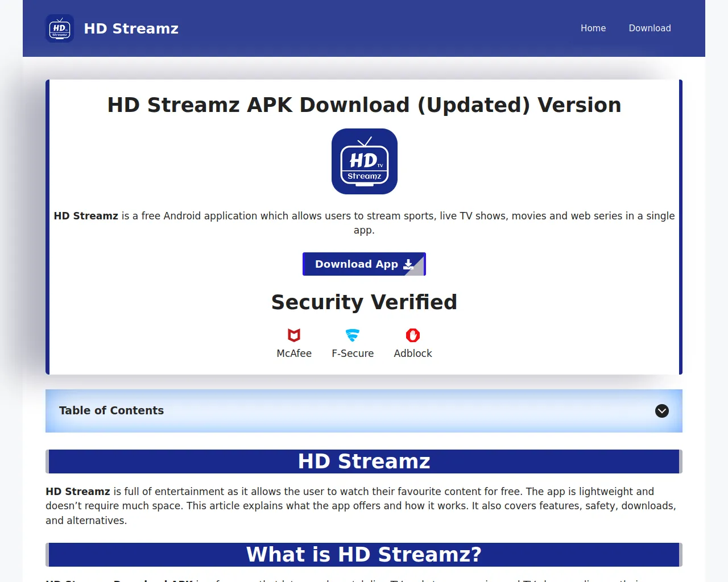Click the Table of Contents heading
Viewport: 728px width, 582px height.
pos(111,410)
